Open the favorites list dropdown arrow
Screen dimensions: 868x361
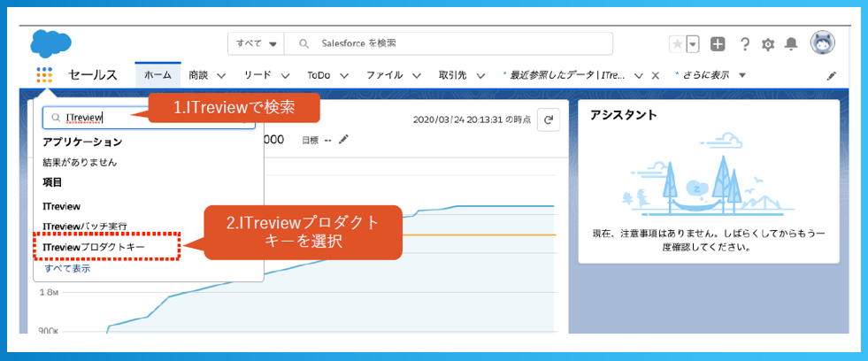tap(693, 43)
